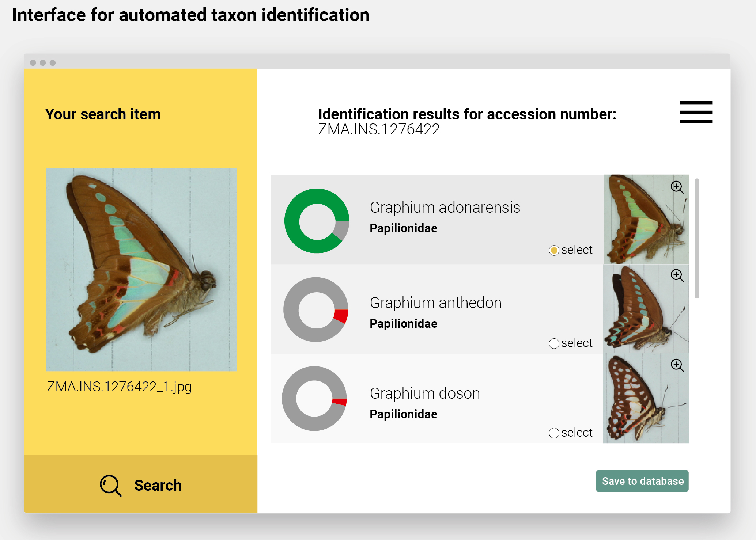Open the search item butterfly image

click(x=141, y=270)
